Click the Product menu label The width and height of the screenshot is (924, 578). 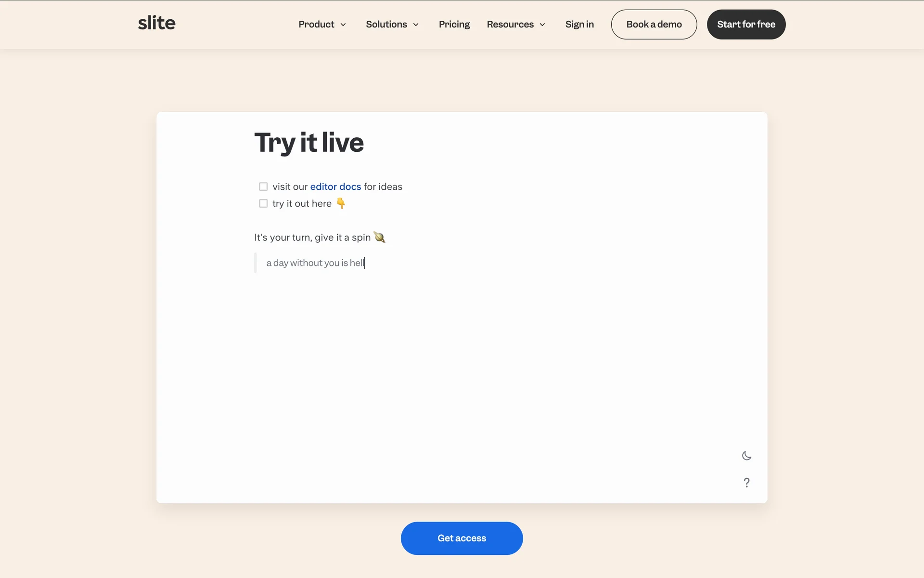316,24
